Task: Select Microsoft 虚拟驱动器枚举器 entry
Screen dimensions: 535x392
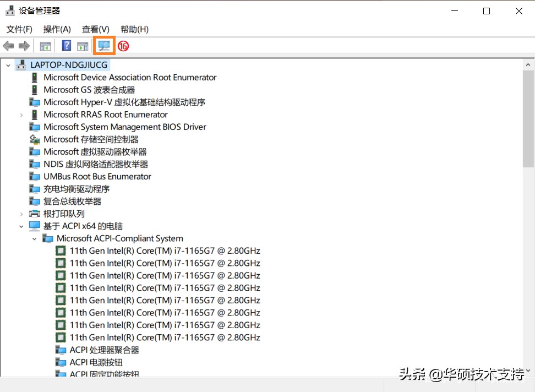Action: 95,151
